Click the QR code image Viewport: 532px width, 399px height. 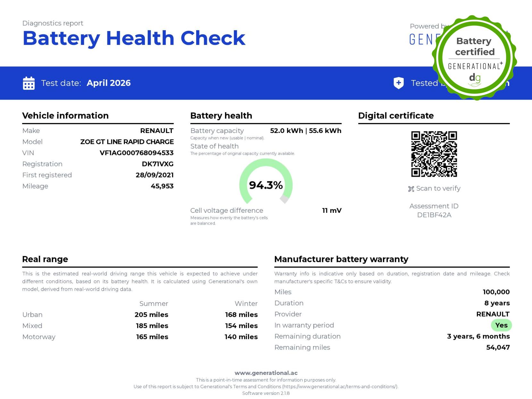(434, 154)
